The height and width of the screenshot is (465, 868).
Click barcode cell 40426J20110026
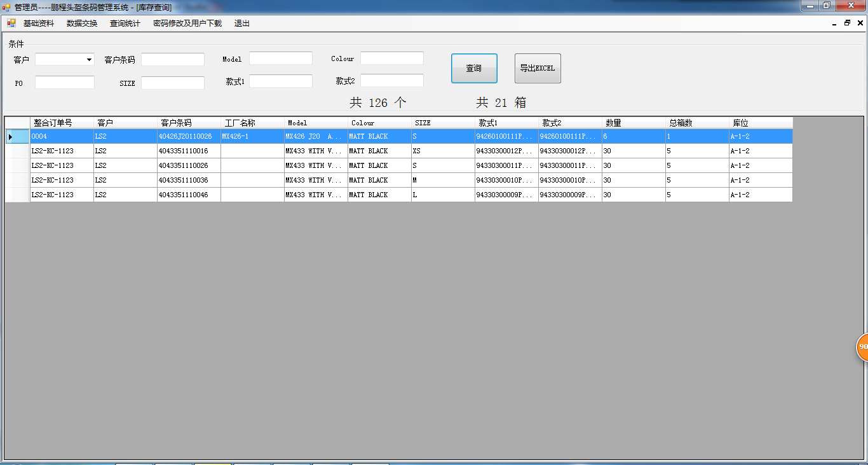[189, 136]
